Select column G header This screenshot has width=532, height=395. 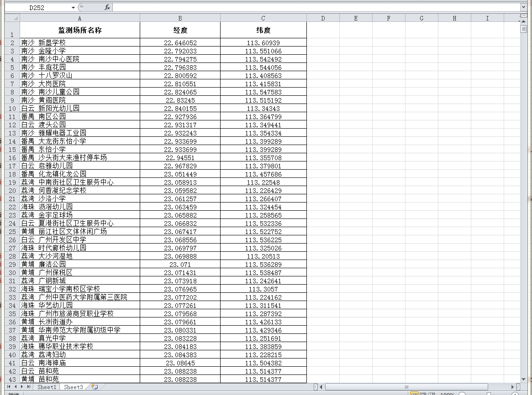tap(422, 18)
